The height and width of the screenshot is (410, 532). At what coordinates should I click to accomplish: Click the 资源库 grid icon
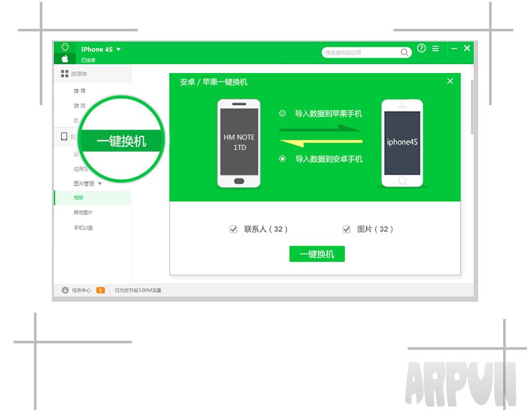coord(65,74)
